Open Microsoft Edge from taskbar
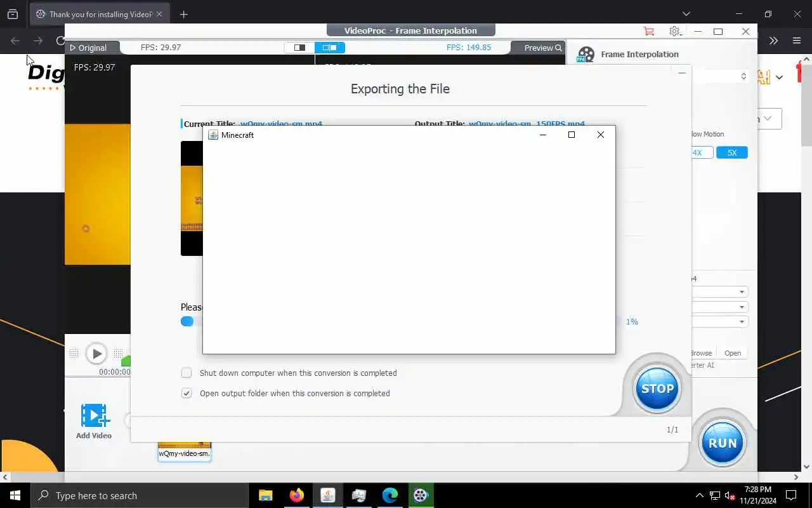 [x=390, y=495]
